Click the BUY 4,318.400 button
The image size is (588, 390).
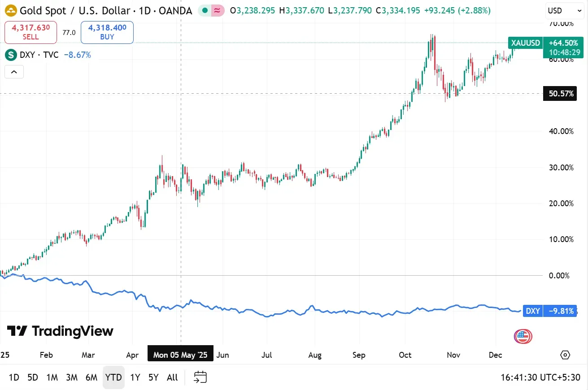(107, 32)
